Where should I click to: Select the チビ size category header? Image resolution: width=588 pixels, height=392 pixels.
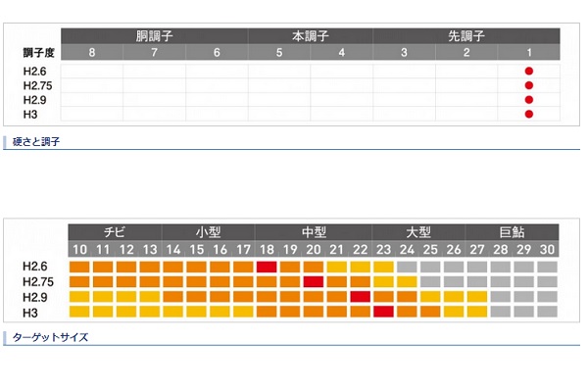pyautogui.click(x=114, y=232)
